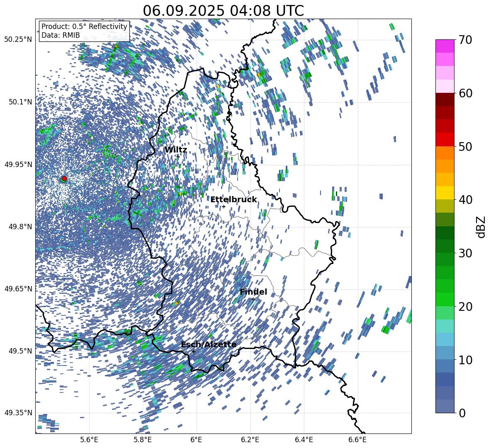Click the 49.35°N latitude label
The image size is (491, 448).
click(18, 413)
